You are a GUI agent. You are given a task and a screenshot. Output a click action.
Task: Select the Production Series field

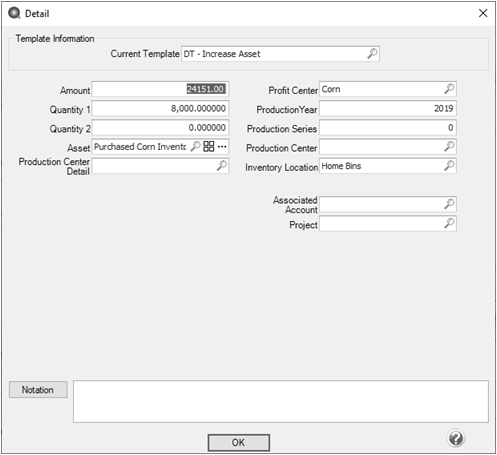388,128
